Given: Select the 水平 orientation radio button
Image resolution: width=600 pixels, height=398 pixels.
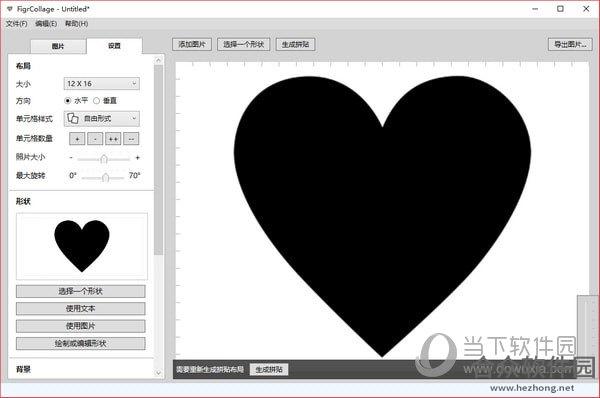Looking at the screenshot, I should click(68, 101).
